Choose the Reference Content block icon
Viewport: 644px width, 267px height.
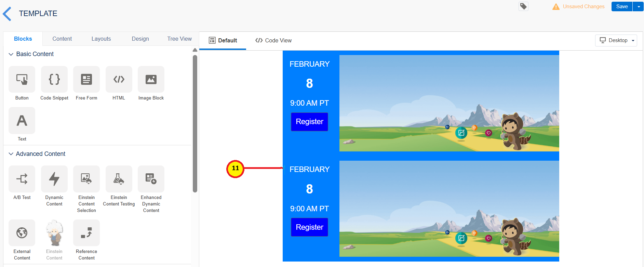pos(86,233)
